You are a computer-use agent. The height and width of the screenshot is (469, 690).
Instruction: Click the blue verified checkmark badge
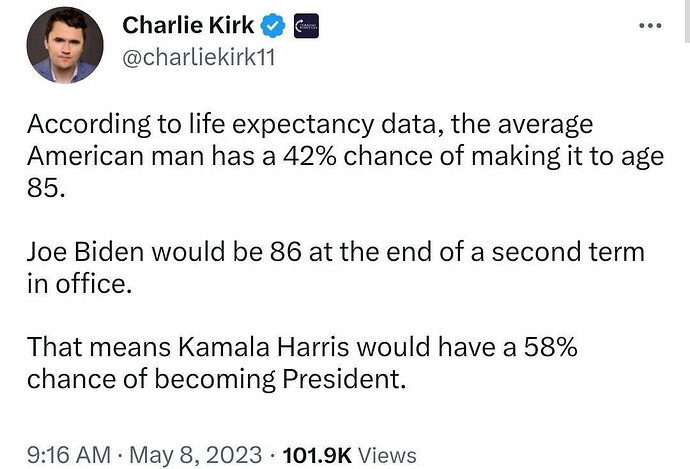click(273, 26)
